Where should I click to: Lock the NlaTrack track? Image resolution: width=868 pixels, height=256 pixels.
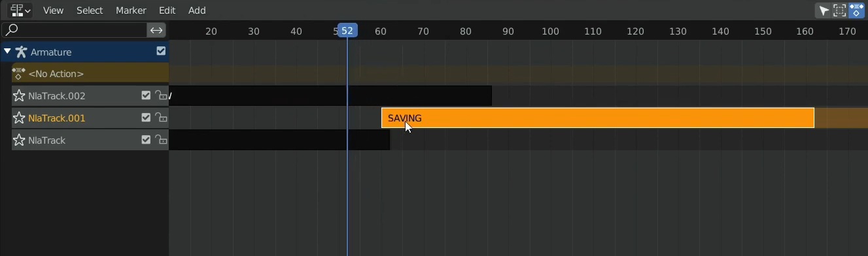click(160, 140)
